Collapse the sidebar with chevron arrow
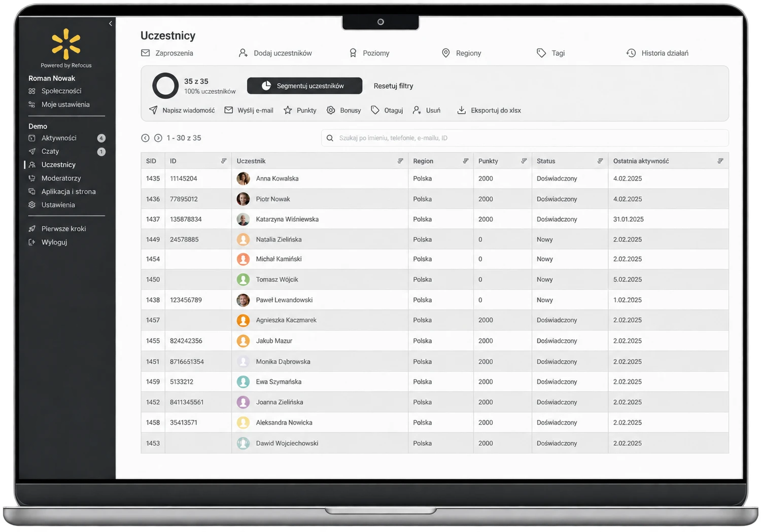Viewport: 761px width, 532px height. click(x=110, y=23)
